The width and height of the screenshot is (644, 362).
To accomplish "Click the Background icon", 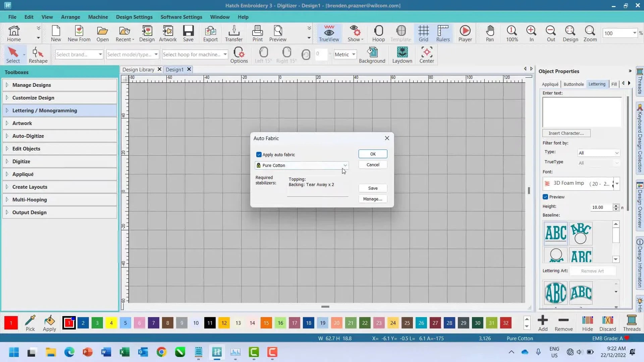I will pyautogui.click(x=372, y=55).
